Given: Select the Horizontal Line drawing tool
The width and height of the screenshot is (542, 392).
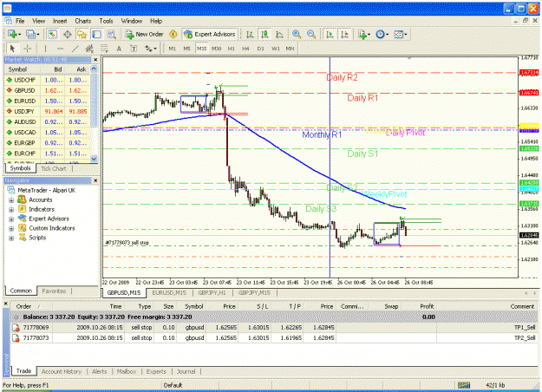Looking at the screenshot, I should 60,49.
